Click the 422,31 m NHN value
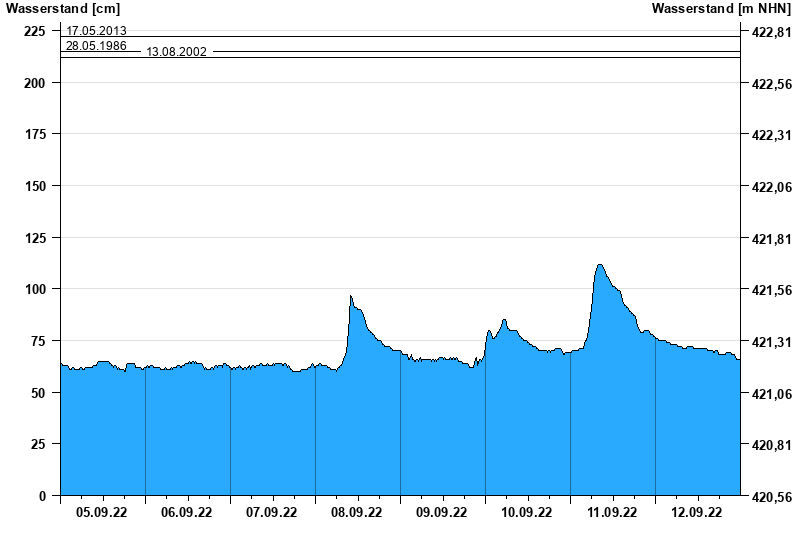 point(772,136)
